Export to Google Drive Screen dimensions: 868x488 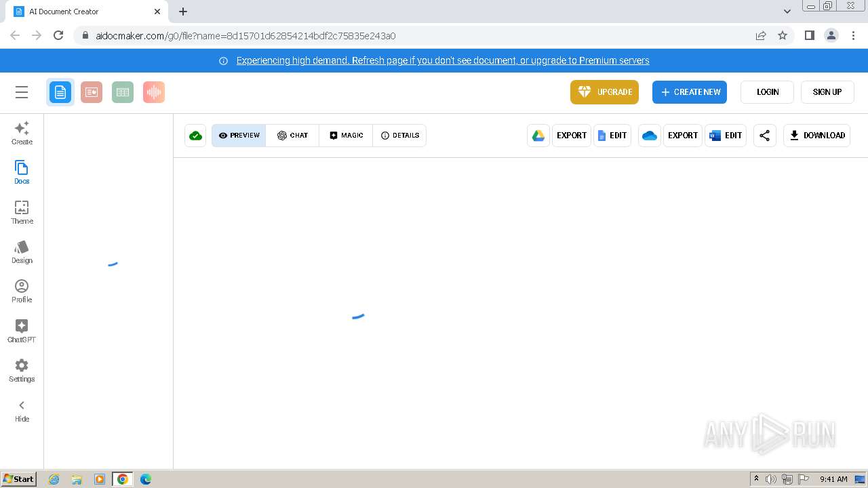coord(572,136)
